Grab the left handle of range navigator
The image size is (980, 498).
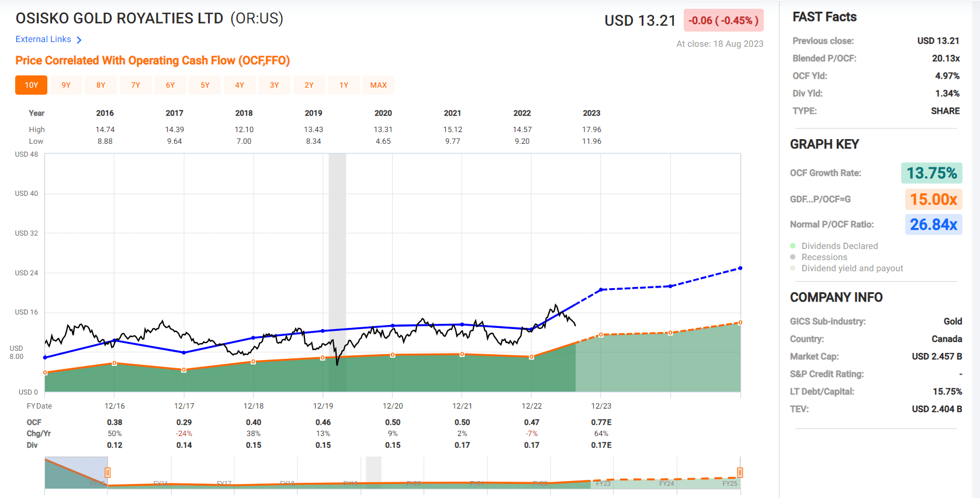pyautogui.click(x=108, y=472)
